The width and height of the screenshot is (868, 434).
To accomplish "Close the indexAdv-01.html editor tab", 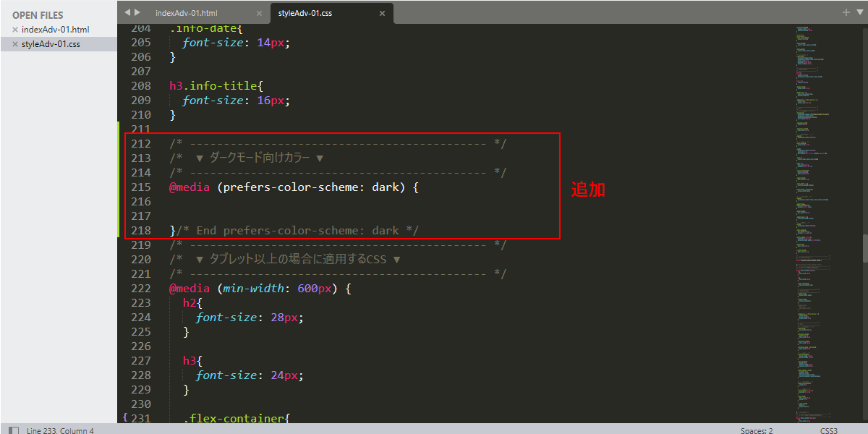I will [259, 13].
